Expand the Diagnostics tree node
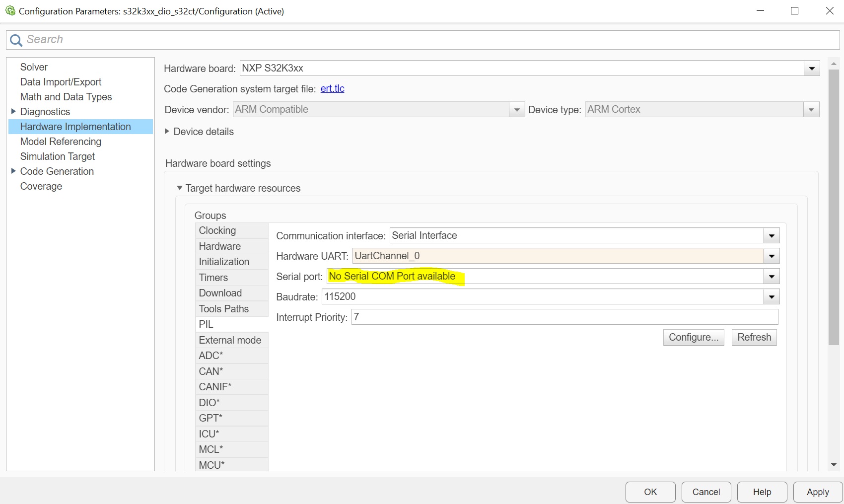Image resolution: width=844 pixels, height=504 pixels. [x=13, y=111]
